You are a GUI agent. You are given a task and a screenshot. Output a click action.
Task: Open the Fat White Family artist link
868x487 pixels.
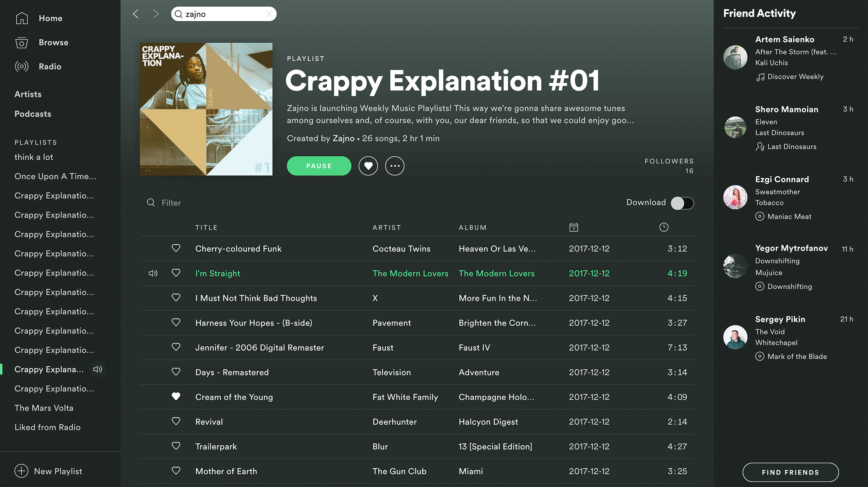pos(405,397)
